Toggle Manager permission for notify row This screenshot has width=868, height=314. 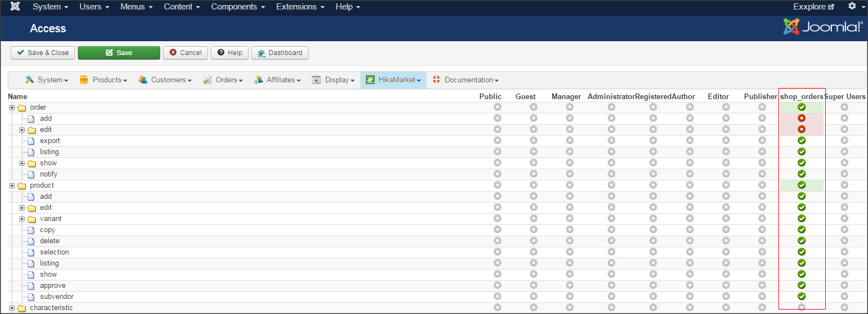pyautogui.click(x=570, y=174)
